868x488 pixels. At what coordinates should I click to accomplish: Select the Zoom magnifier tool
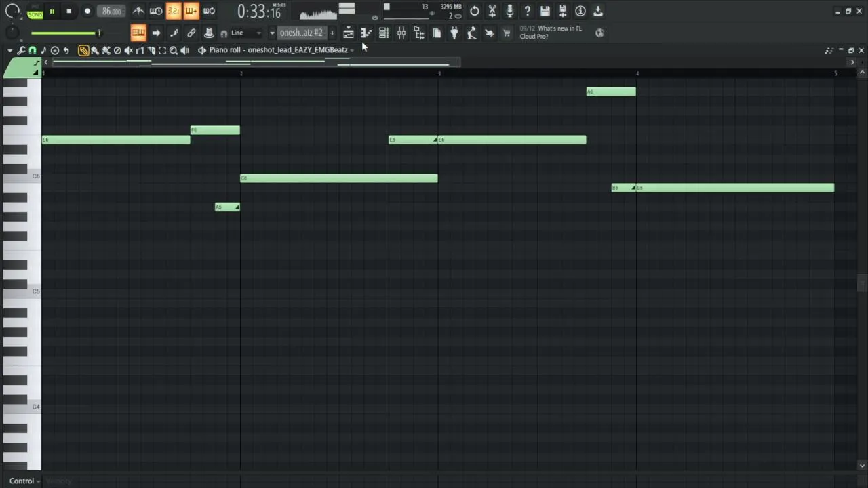(174, 50)
